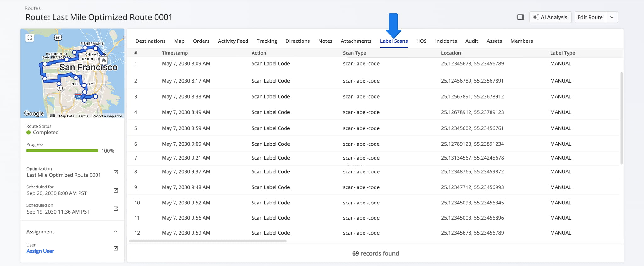Open AI Analysis
The height and width of the screenshot is (266, 644).
tap(550, 17)
